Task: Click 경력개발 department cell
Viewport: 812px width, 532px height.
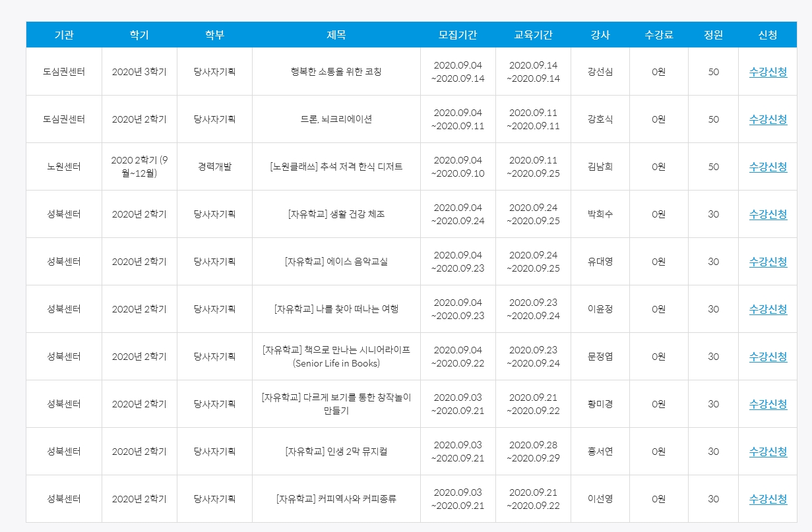Action: 214,167
